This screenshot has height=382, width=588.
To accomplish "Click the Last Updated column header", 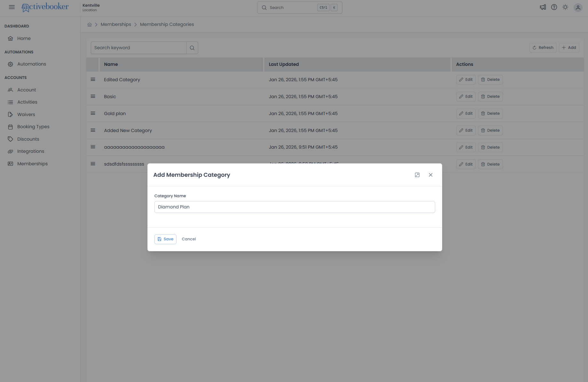I will pos(357,64).
